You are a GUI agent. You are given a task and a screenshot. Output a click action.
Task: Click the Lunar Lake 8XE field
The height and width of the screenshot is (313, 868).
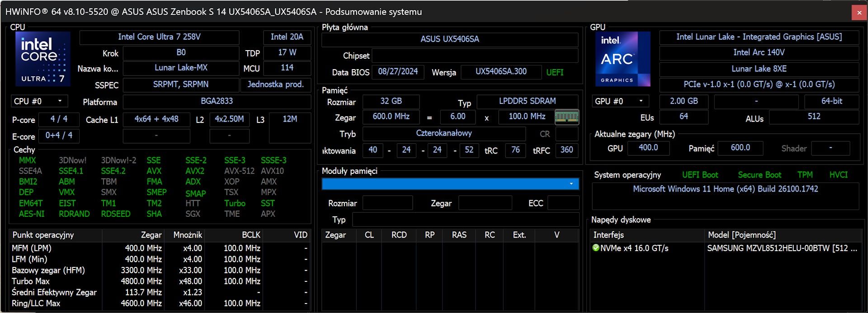pyautogui.click(x=759, y=69)
